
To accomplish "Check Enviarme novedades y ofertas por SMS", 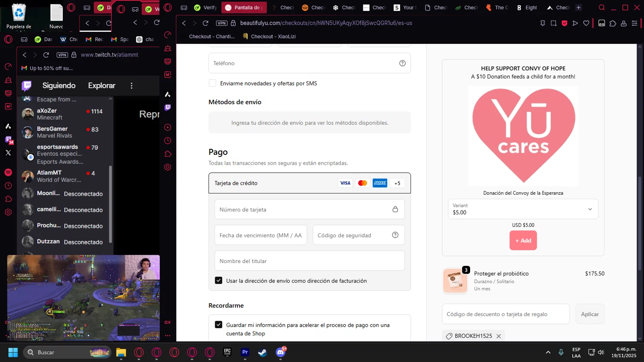I will coord(213,83).
